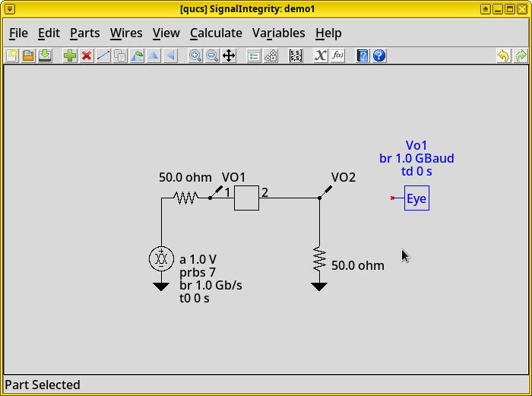
Task: Delete selected part with the red X
Action: click(87, 55)
